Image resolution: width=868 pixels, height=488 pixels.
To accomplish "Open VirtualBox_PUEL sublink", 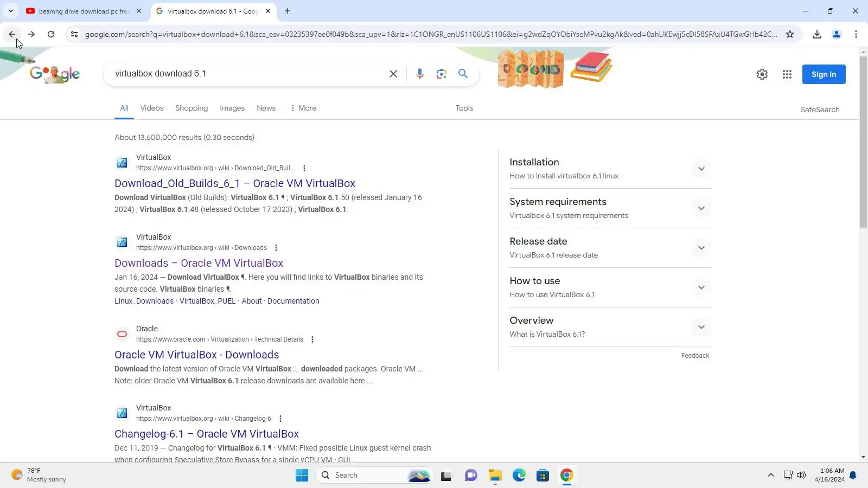I will click(x=207, y=301).
